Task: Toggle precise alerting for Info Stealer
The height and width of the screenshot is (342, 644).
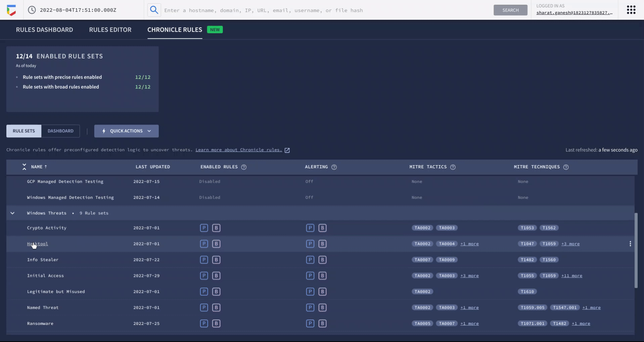Action: point(310,260)
